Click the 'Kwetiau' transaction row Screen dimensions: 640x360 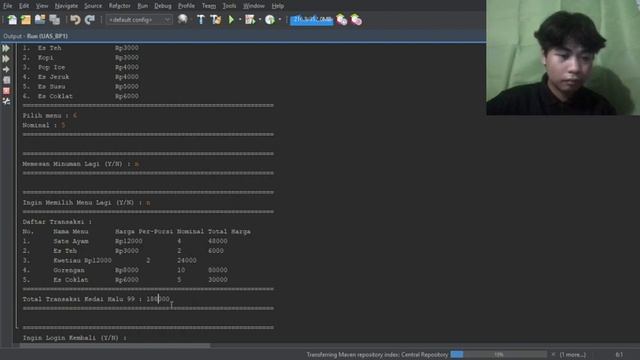[x=109, y=260]
